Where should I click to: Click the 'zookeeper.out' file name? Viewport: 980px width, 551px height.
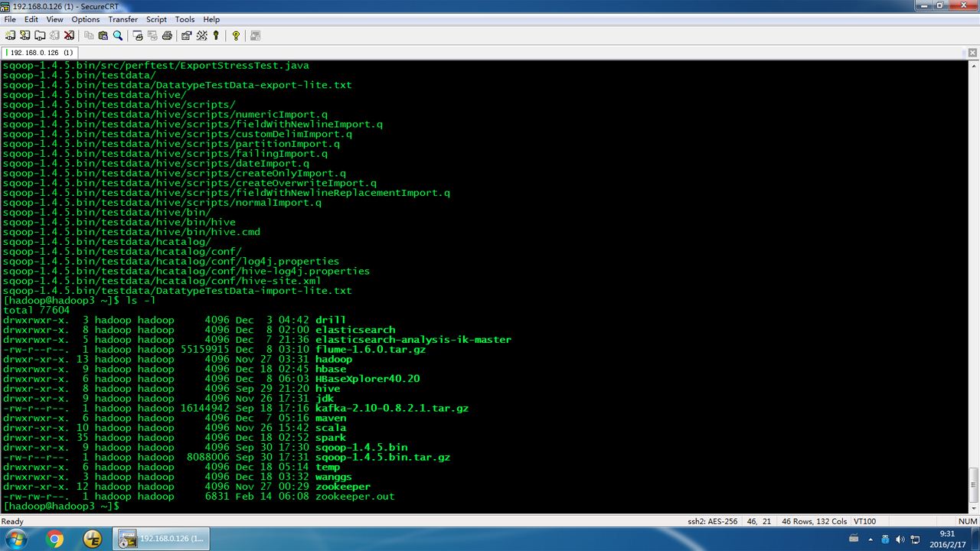(x=355, y=497)
